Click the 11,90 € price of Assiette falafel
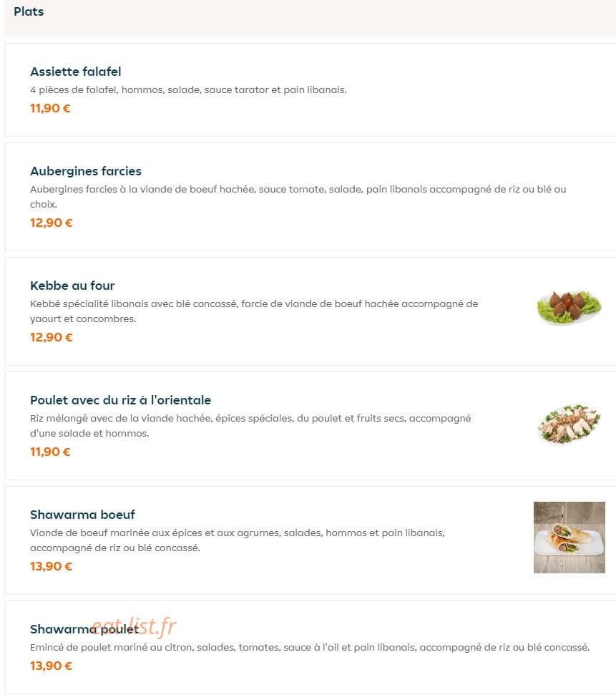Viewport: 616px width, 695px height. coord(50,108)
